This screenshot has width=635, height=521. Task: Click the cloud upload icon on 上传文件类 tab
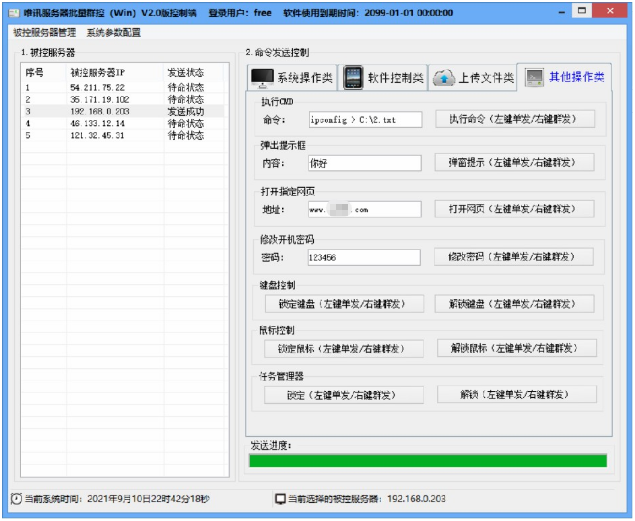pyautogui.click(x=443, y=78)
